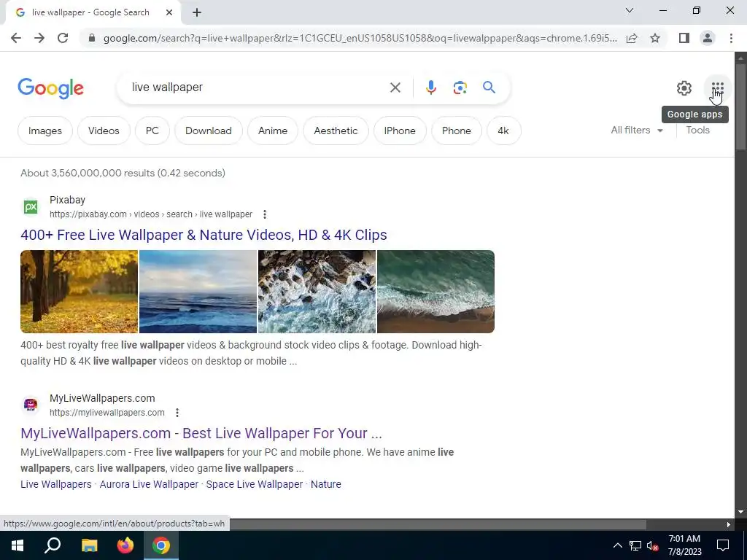Click the muted volume icon

point(652,545)
